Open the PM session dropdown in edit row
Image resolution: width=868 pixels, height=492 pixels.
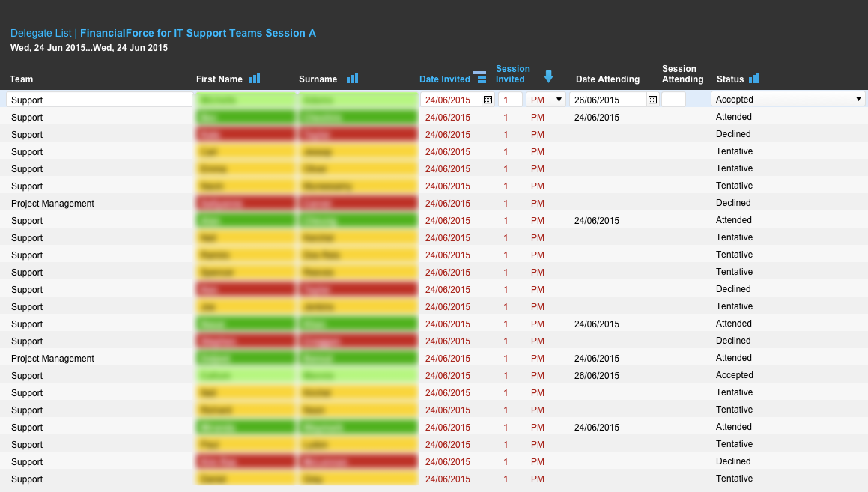(x=546, y=100)
